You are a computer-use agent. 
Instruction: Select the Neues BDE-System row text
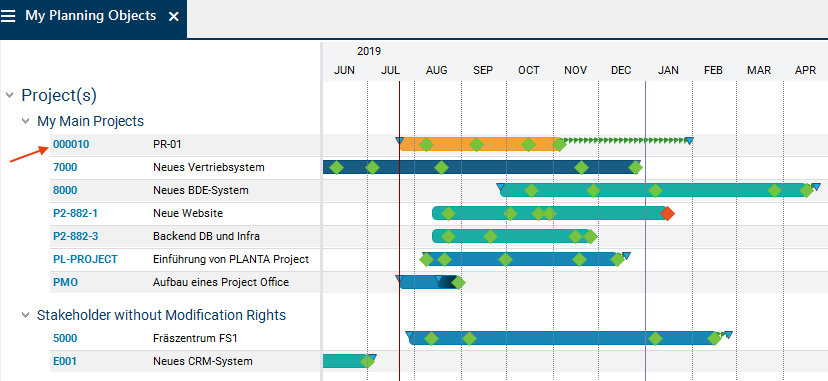pos(201,190)
